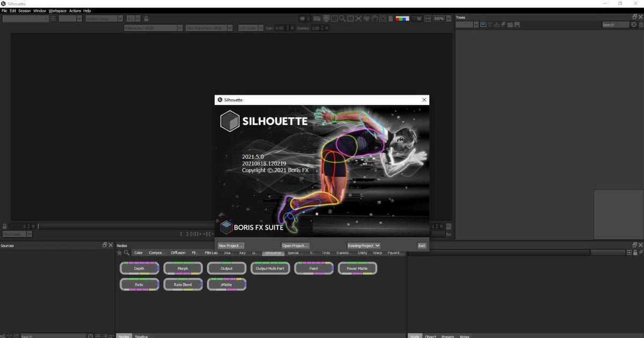644x338 pixels.
Task: Switch to the Timeline tab at the bottom
Action: [x=141, y=336]
